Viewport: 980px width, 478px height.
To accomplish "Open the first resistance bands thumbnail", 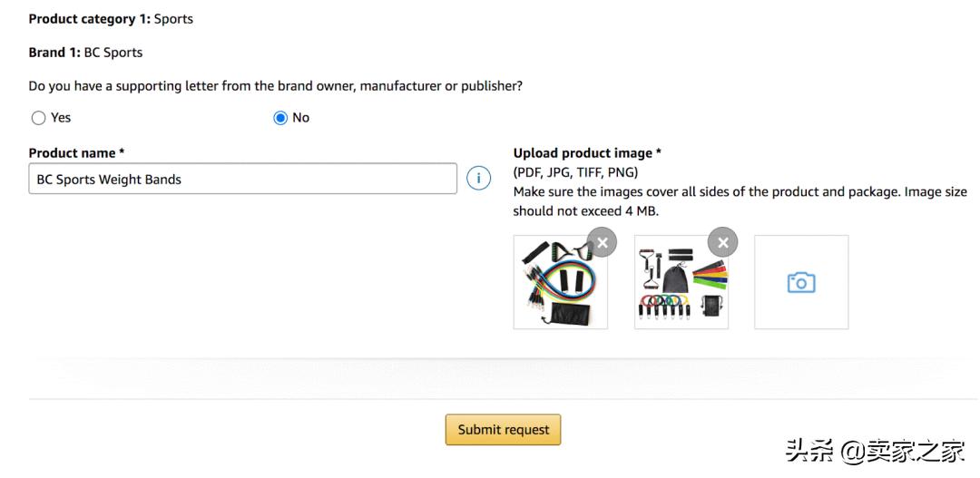I will point(557,285).
